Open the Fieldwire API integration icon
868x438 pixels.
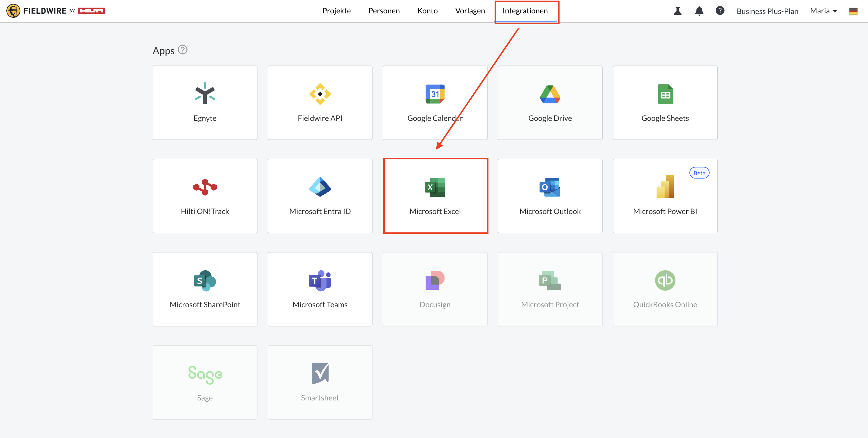320,94
